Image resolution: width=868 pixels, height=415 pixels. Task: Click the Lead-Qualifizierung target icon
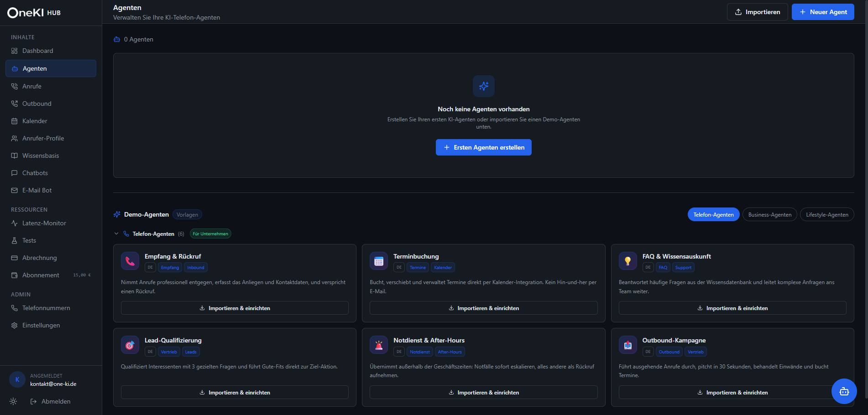click(x=130, y=345)
